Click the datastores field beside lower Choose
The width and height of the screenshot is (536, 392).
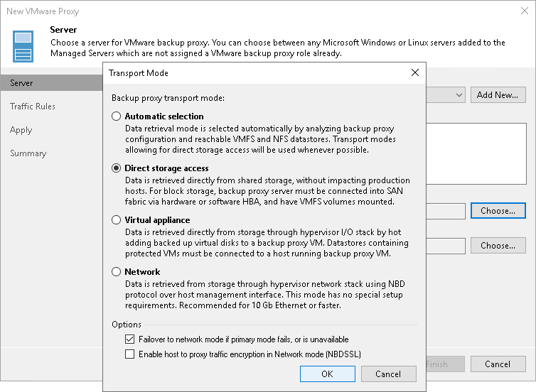[446, 246]
